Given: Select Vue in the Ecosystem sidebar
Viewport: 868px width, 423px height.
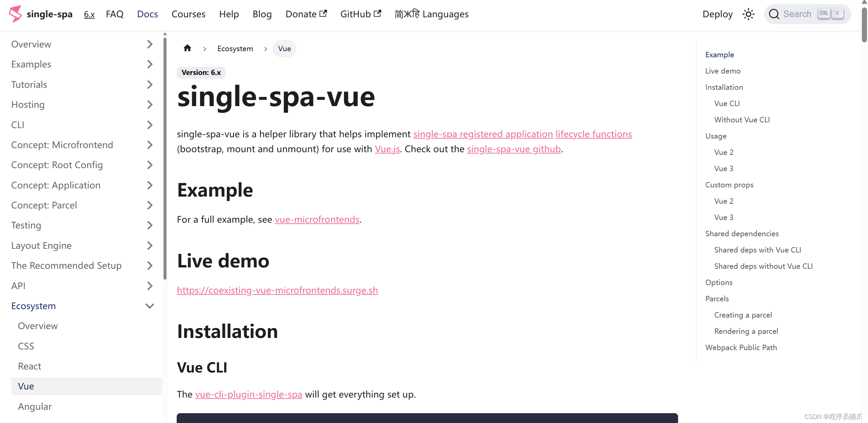Looking at the screenshot, I should (x=25, y=386).
